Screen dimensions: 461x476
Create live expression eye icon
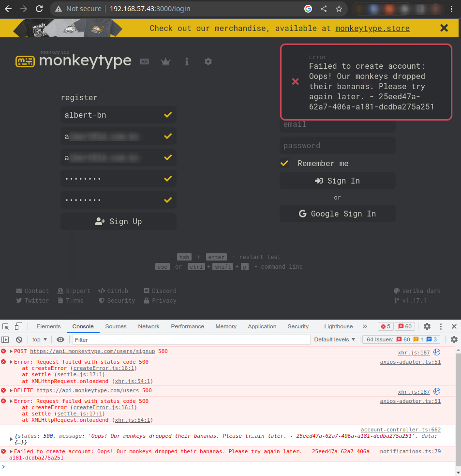click(60, 340)
